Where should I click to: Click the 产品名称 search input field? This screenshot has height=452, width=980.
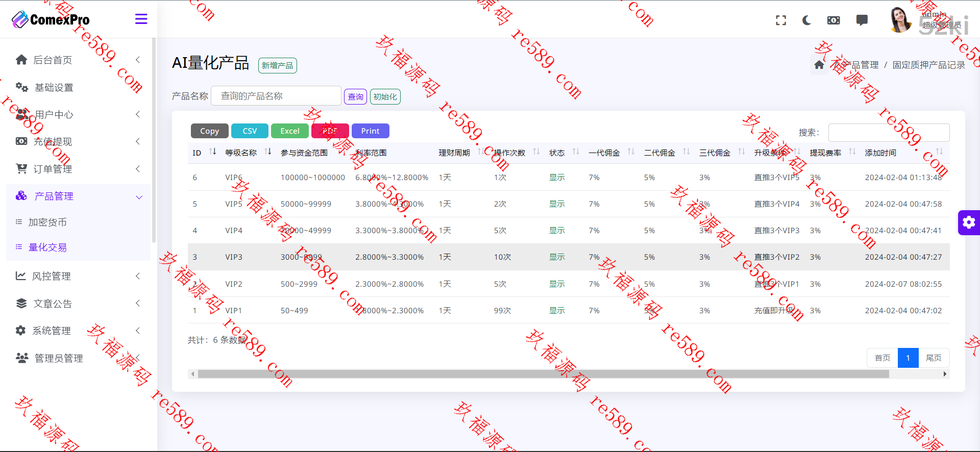(276, 96)
